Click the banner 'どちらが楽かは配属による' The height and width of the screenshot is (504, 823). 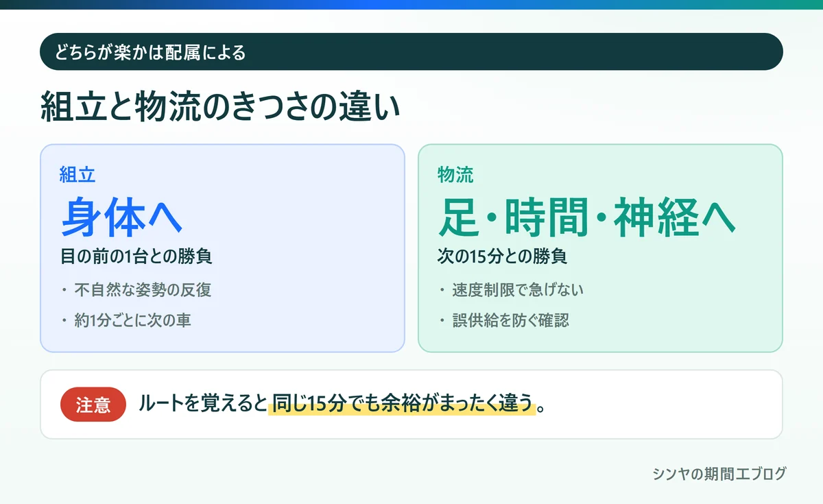tap(411, 51)
